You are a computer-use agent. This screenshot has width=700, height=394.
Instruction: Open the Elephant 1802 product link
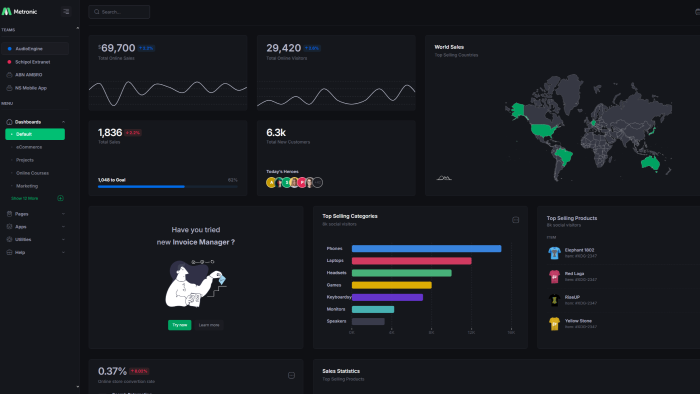(x=579, y=250)
